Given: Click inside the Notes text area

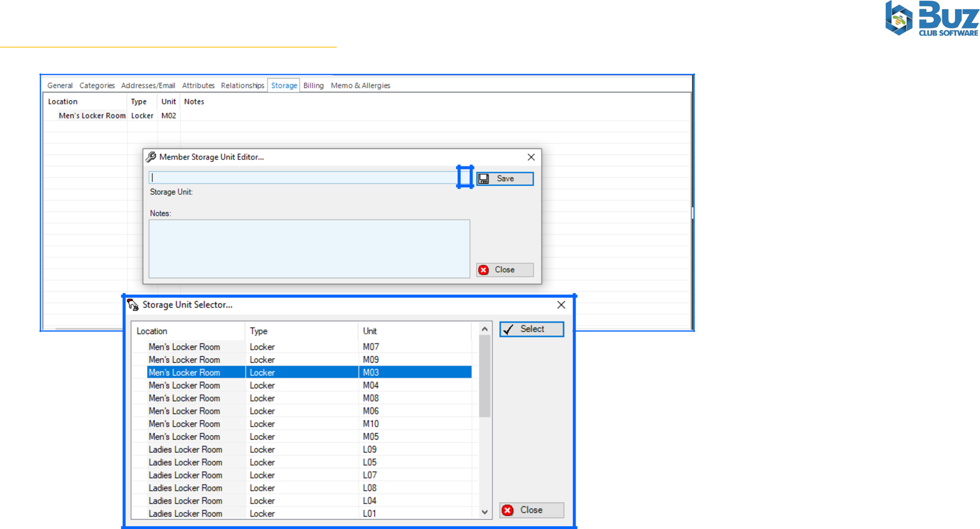Looking at the screenshot, I should [309, 248].
